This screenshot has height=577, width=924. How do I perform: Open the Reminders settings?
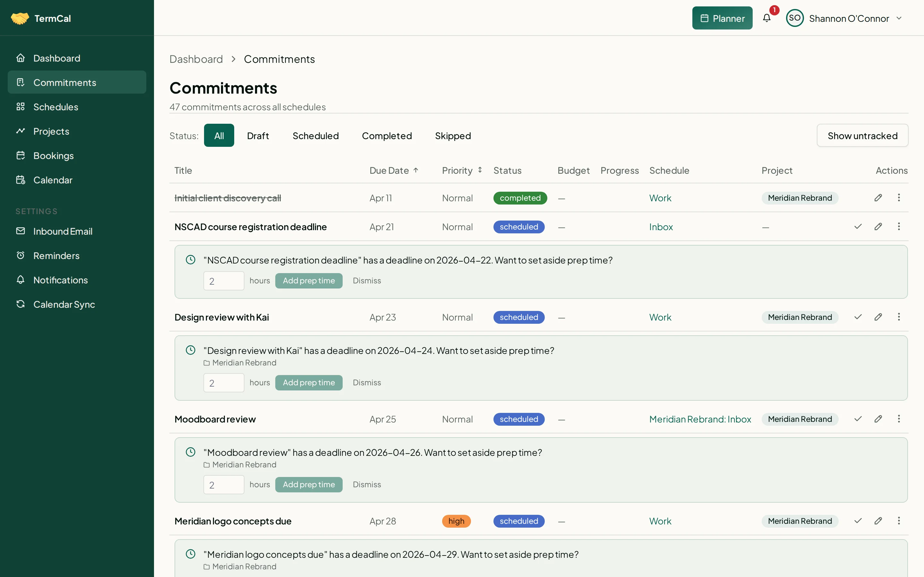pos(56,256)
